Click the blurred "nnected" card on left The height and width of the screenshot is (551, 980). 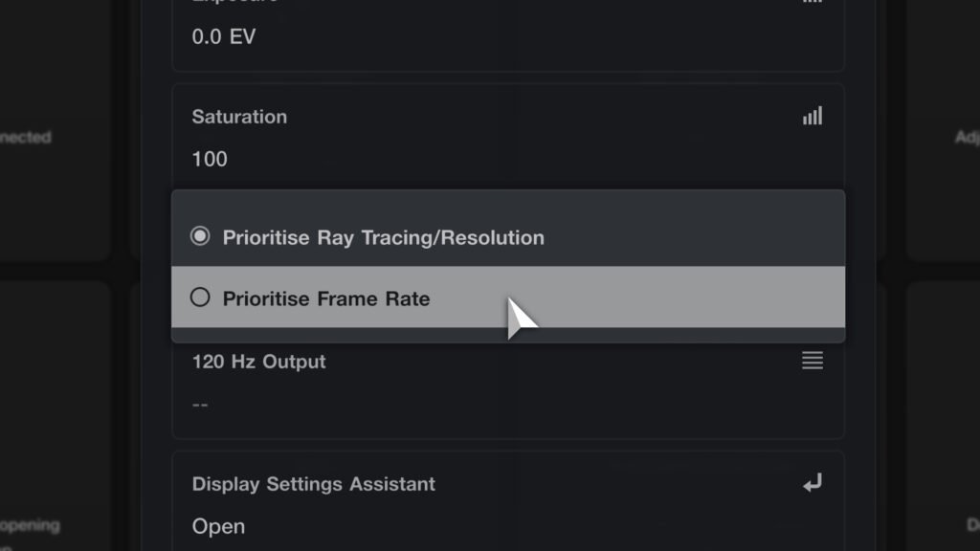tap(27, 137)
